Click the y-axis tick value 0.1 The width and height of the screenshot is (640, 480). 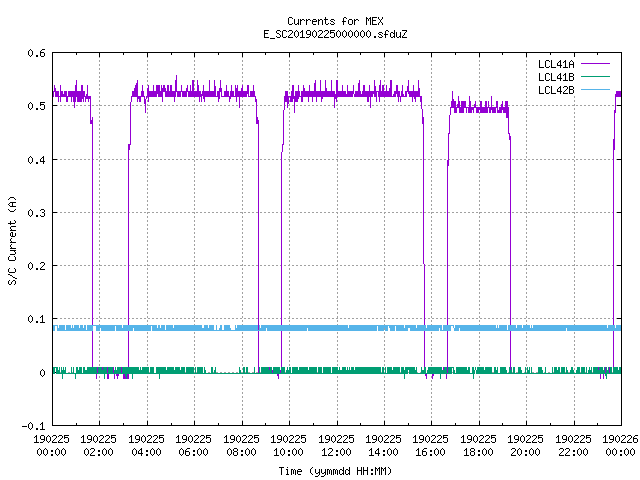pyautogui.click(x=36, y=319)
